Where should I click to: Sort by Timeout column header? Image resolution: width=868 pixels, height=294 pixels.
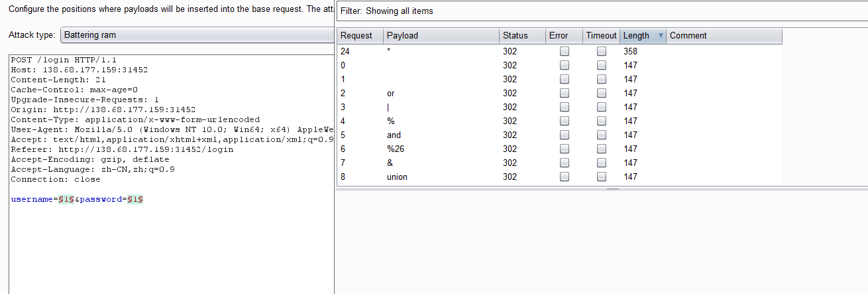coord(601,36)
